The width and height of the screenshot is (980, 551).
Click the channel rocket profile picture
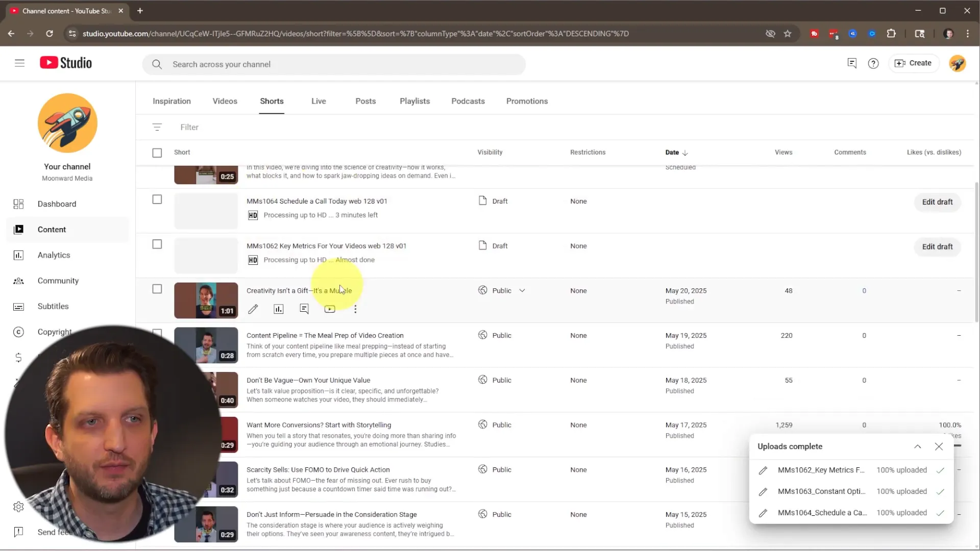[x=67, y=123]
